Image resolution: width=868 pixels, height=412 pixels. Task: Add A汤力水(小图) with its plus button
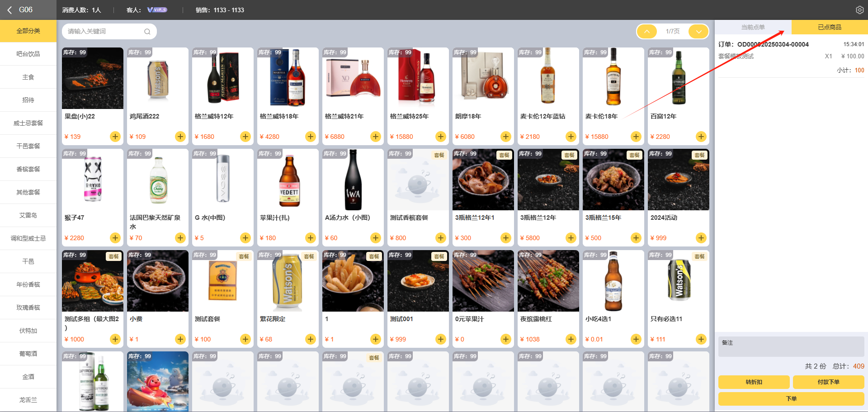tap(376, 238)
